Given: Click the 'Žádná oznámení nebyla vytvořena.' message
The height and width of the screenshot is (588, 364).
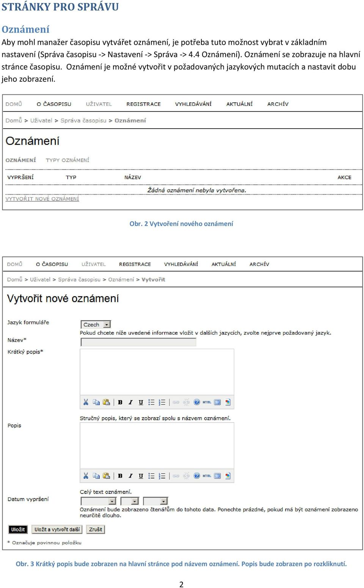Looking at the screenshot, I should pyautogui.click(x=197, y=190).
